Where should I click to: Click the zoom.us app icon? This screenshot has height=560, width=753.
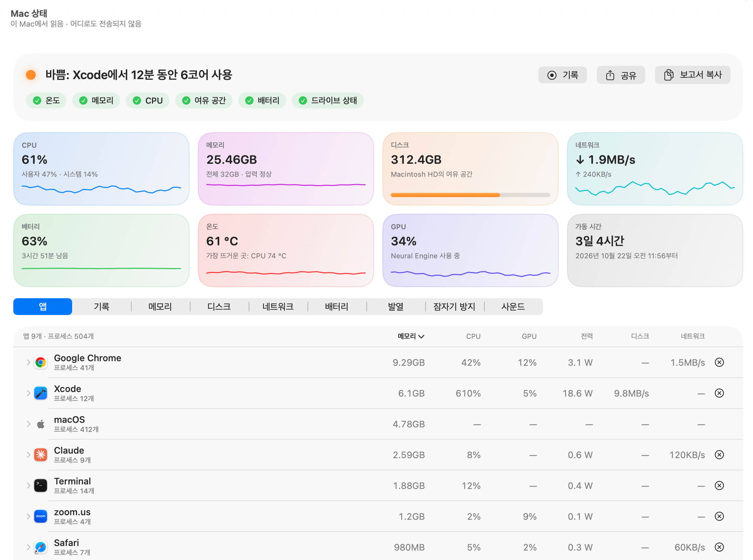[x=41, y=517]
